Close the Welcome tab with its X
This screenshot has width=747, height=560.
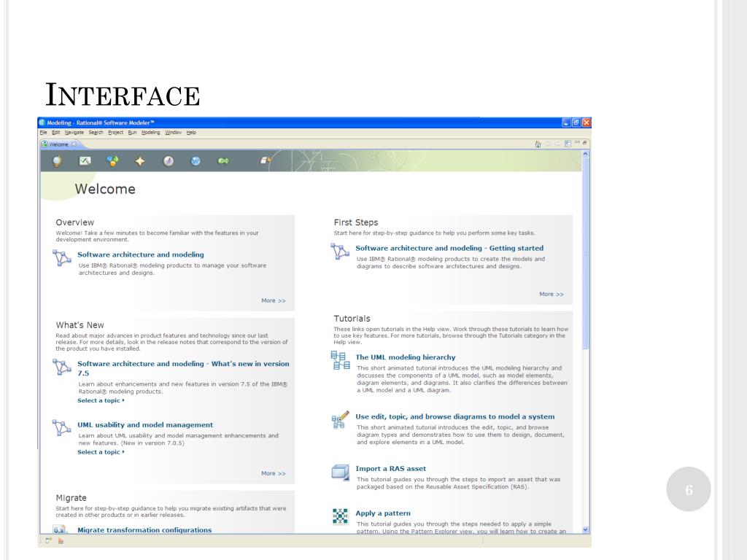pyautogui.click(x=74, y=144)
